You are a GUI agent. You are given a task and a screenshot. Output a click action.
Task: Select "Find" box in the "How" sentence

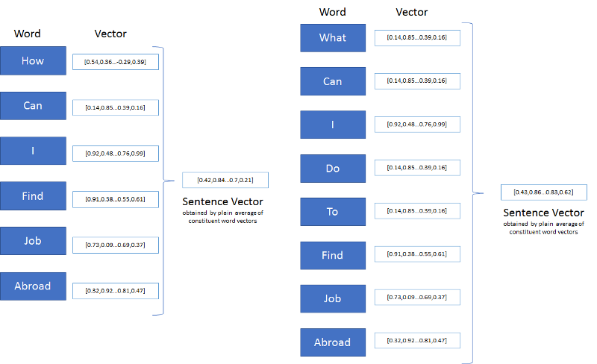coord(33,196)
